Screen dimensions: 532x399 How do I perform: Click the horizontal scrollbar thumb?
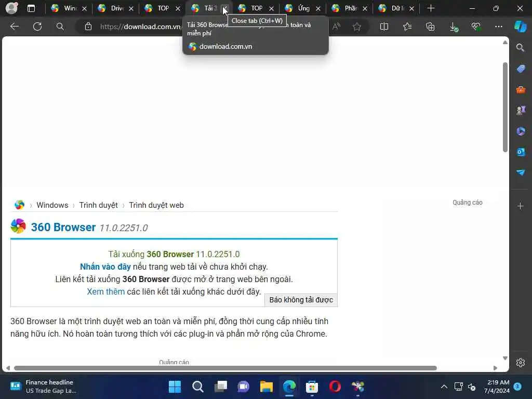coord(225,368)
